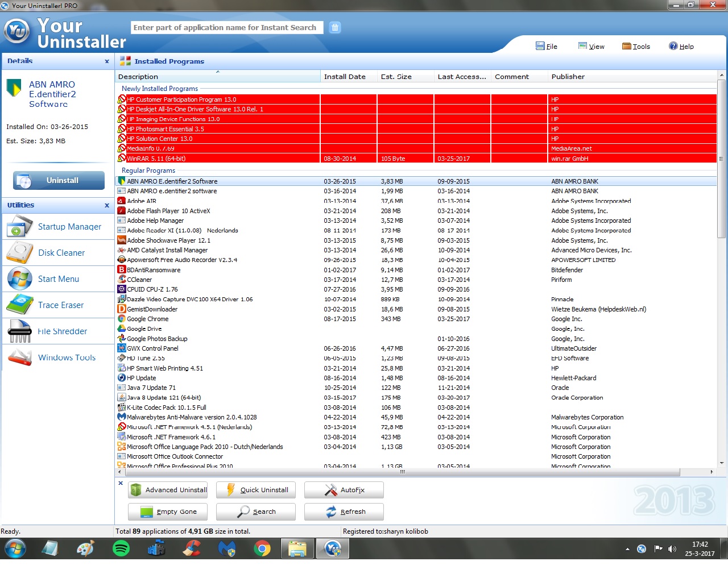Screen dimensions: 728x582
Task: Select the Apowersoft Free Audio Recorder row
Action: click(416, 260)
